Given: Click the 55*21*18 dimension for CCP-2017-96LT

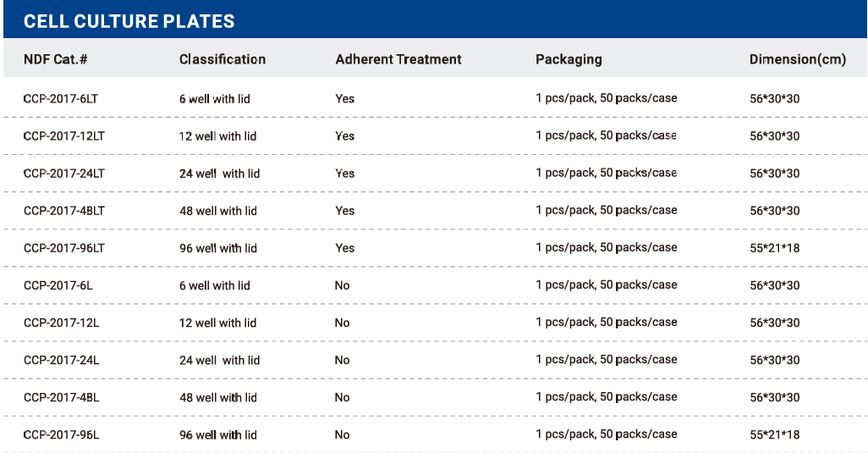Looking at the screenshot, I should point(774,248).
